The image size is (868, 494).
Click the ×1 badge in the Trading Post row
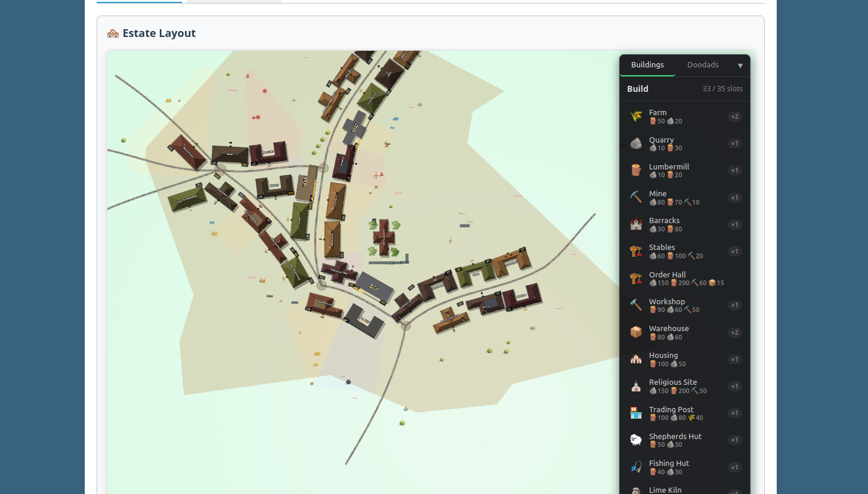735,413
